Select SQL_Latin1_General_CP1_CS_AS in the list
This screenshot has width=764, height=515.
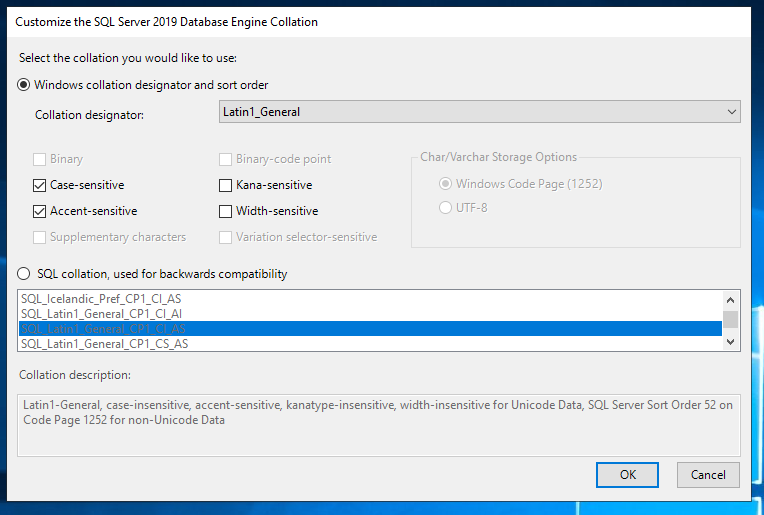tap(370, 344)
